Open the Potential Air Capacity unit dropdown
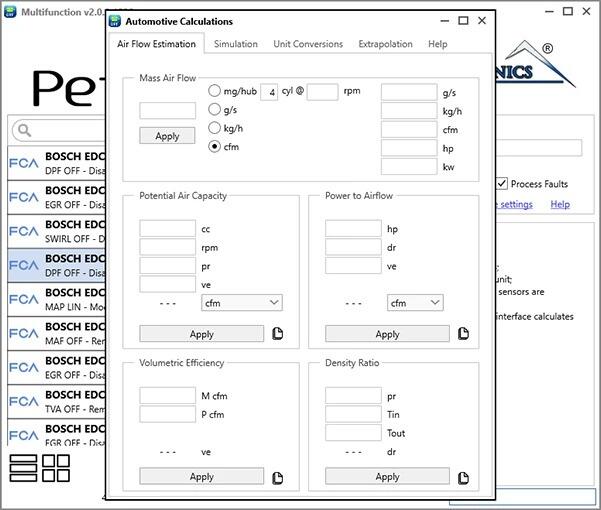601x510 pixels. [242, 303]
